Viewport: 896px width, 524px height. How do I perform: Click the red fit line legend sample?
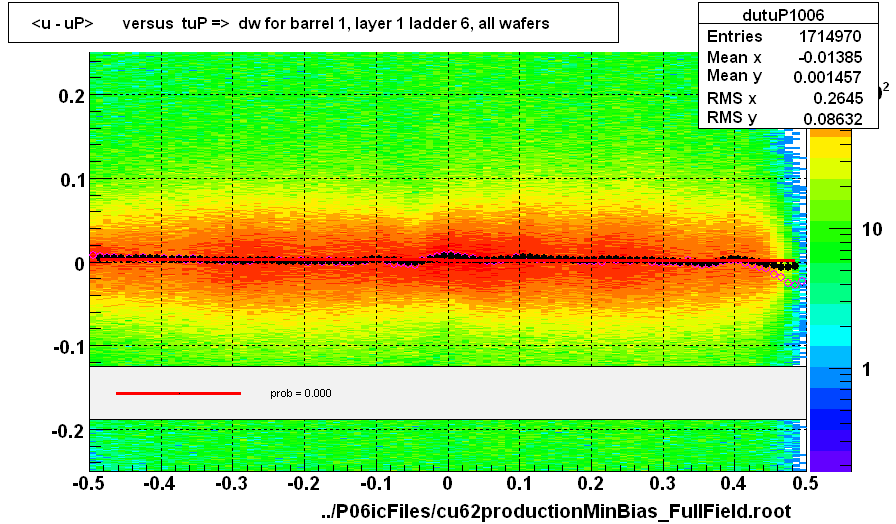tap(178, 393)
